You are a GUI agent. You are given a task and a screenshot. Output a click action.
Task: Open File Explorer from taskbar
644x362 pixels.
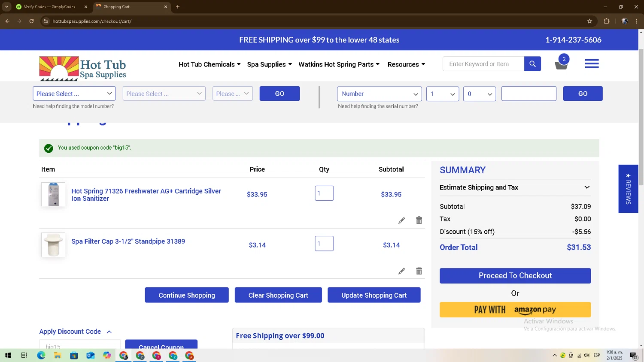tap(57, 356)
